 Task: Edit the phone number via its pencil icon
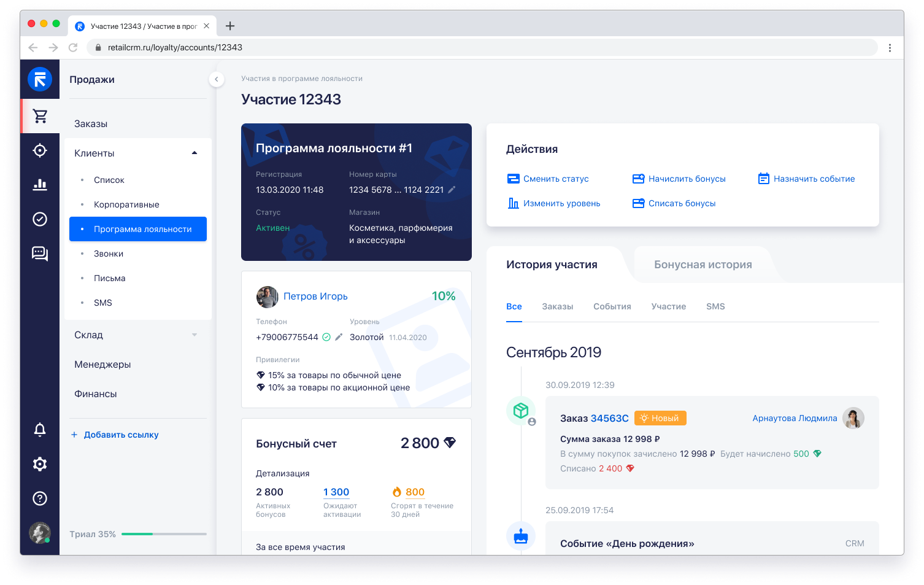pos(339,336)
